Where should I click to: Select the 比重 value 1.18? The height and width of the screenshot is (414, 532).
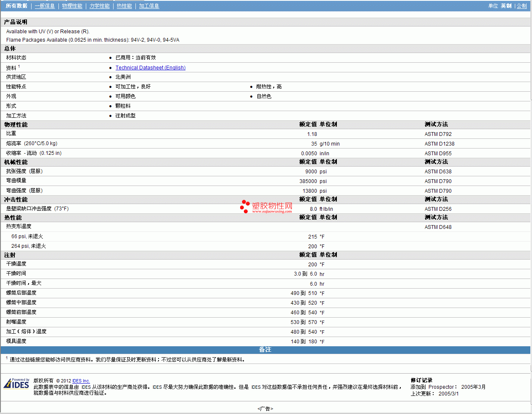(312, 134)
